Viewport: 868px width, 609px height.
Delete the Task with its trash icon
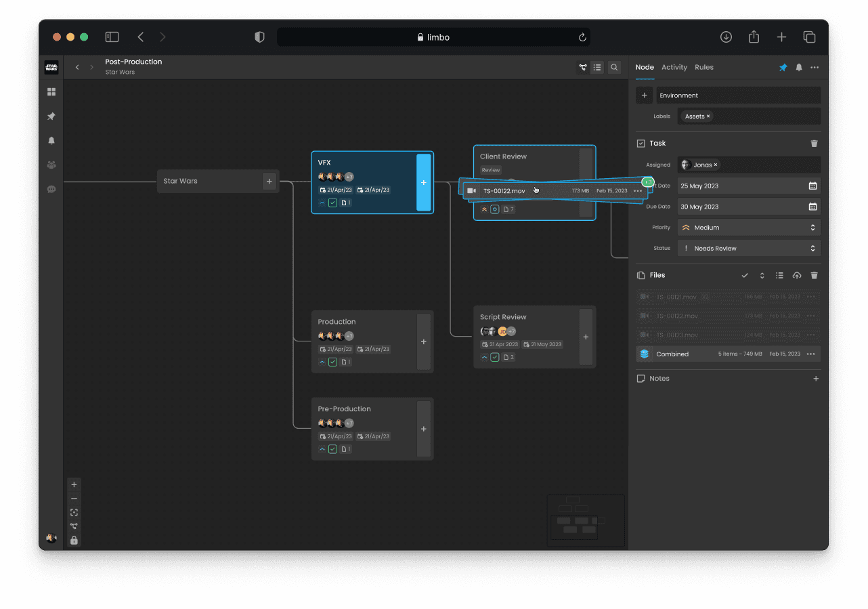[x=814, y=144]
